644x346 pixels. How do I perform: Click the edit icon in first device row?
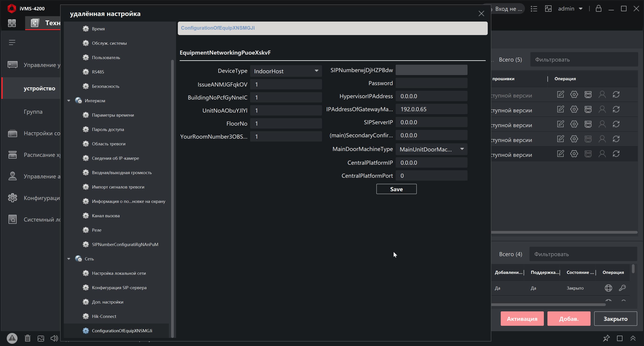point(560,94)
